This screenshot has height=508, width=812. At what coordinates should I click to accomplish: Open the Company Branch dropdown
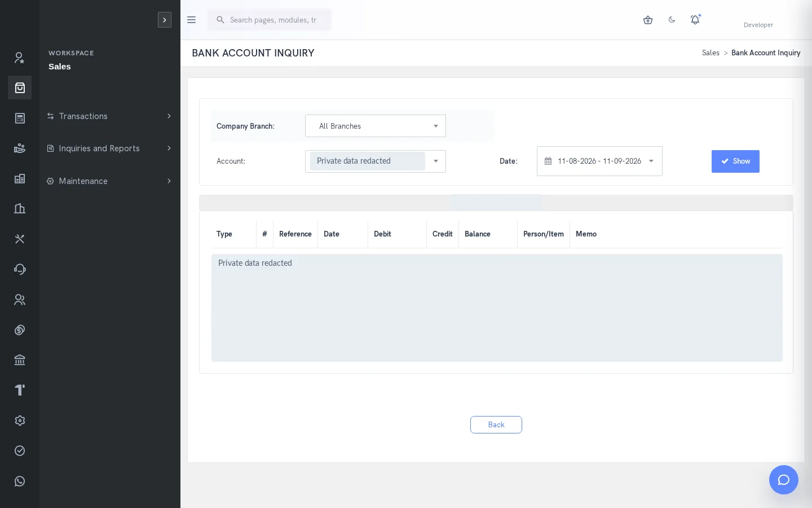[376, 126]
